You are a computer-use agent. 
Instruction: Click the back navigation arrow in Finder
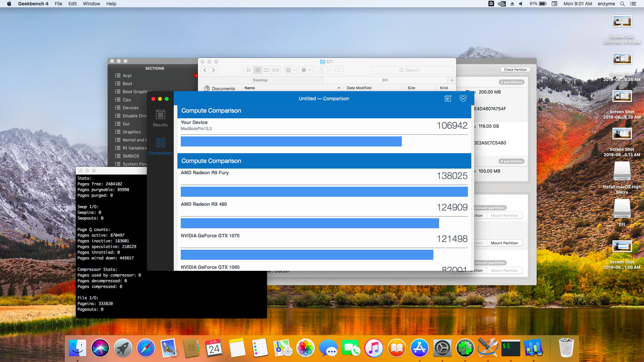pos(205,70)
